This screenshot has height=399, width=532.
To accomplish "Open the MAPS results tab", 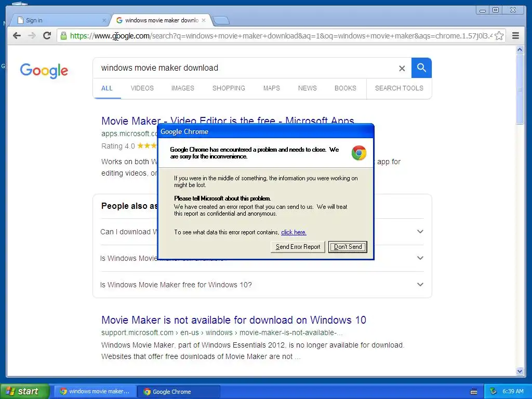I will 271,88.
